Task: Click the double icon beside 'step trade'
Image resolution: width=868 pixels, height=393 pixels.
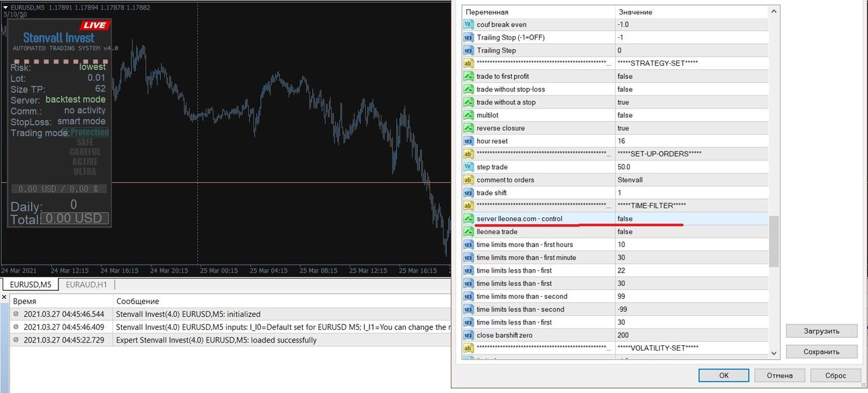Action: (469, 167)
